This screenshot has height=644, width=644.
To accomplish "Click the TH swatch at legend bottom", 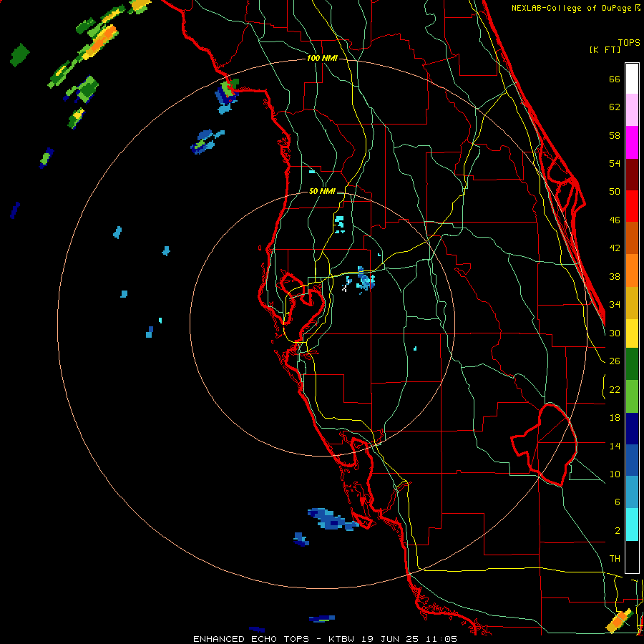I will tap(632, 557).
